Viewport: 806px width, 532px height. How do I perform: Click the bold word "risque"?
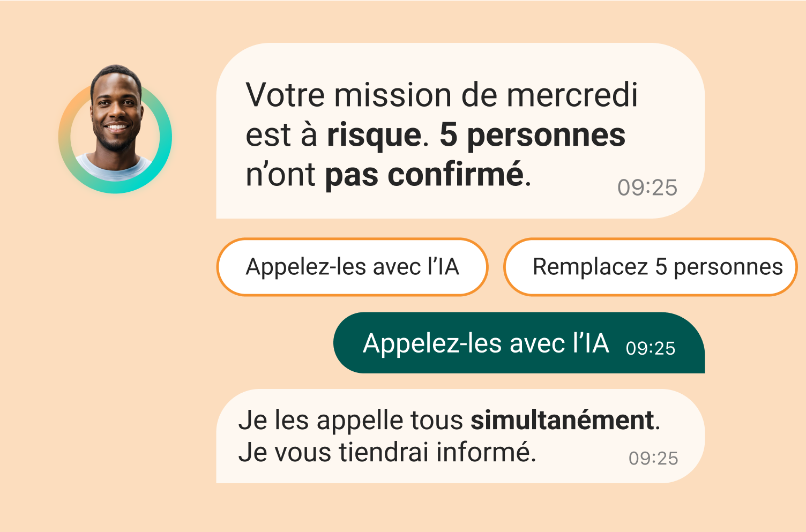pos(374,136)
